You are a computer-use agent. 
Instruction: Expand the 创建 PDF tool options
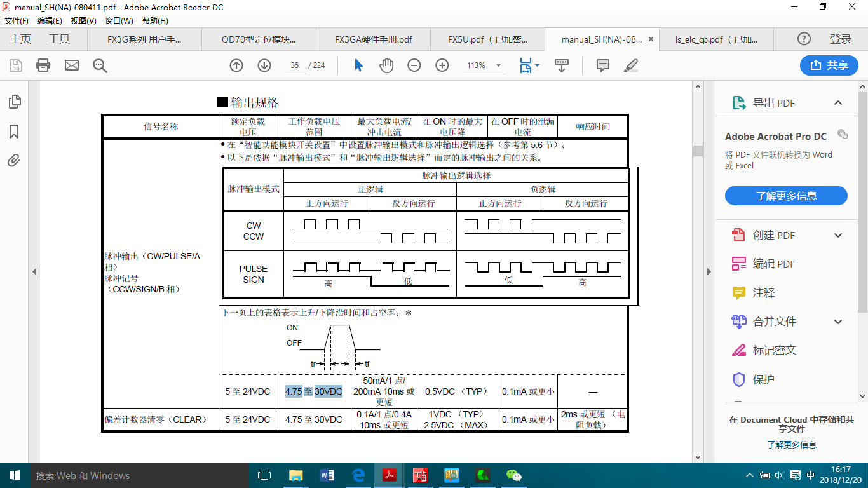pos(838,235)
